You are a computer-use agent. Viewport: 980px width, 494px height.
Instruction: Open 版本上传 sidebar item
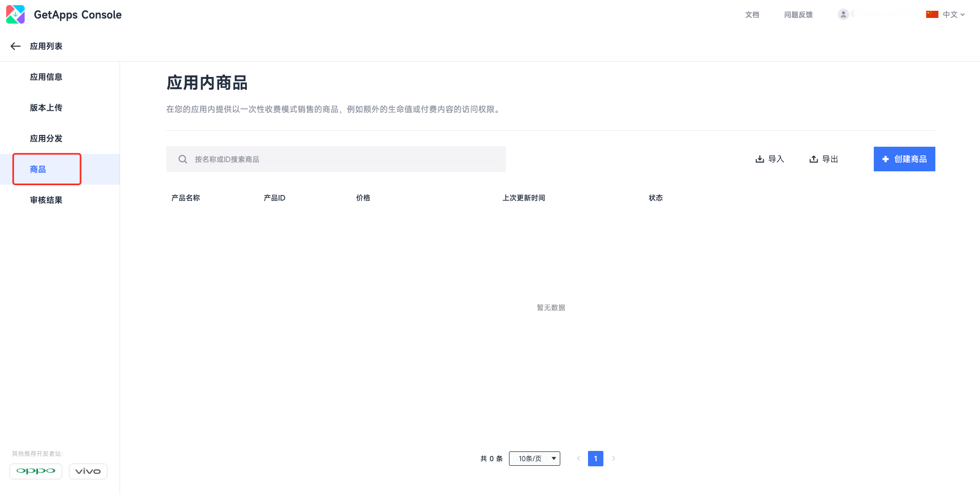click(x=46, y=108)
